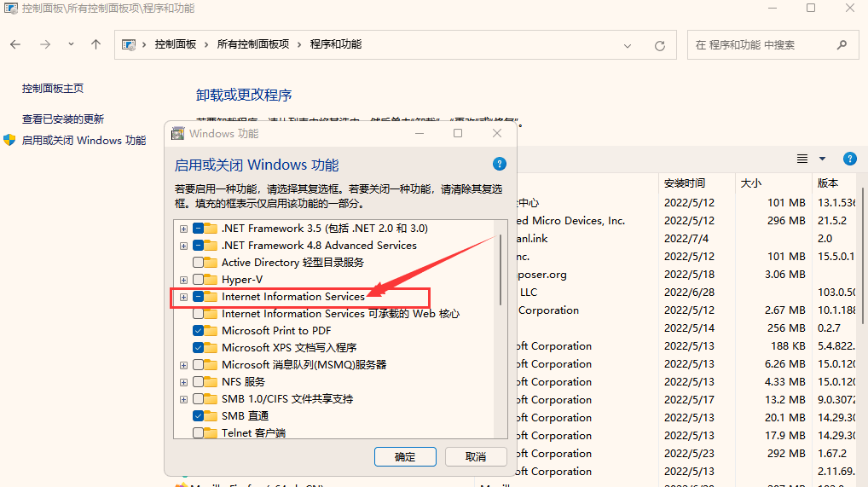Viewport: 868px width, 487px height.
Task: Expand Internet Information Services node
Action: (x=183, y=297)
